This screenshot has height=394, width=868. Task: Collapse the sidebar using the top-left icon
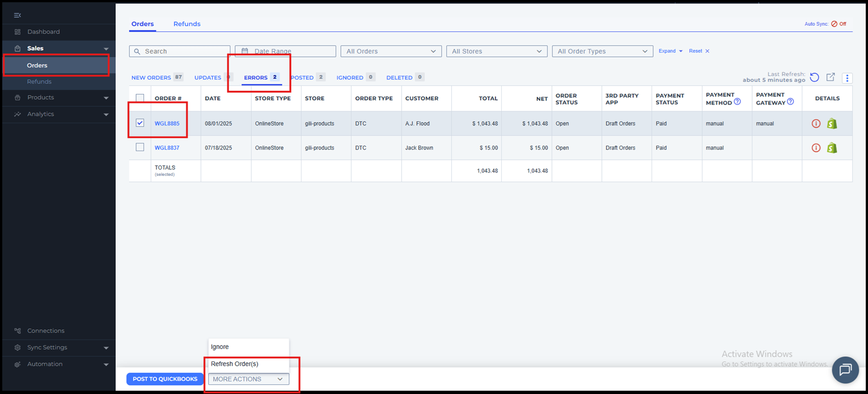[x=17, y=15]
